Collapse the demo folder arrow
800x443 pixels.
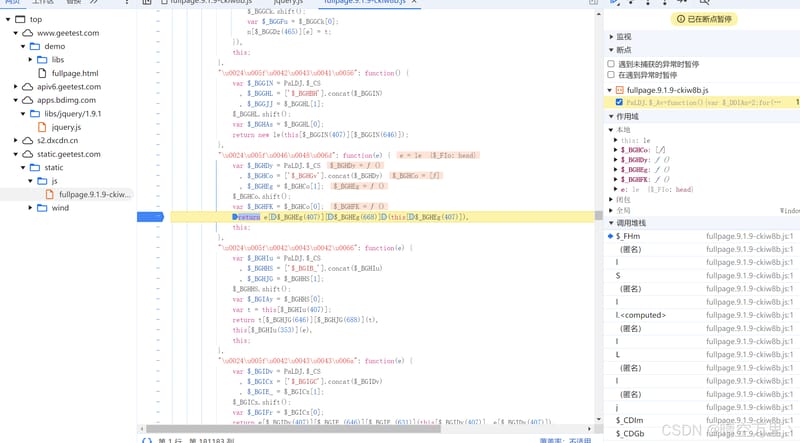(23, 46)
